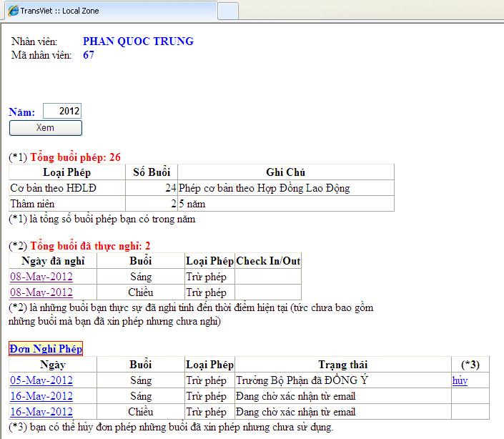504x439 pixels.
Task: Click the Xem button
Action: pos(46,128)
